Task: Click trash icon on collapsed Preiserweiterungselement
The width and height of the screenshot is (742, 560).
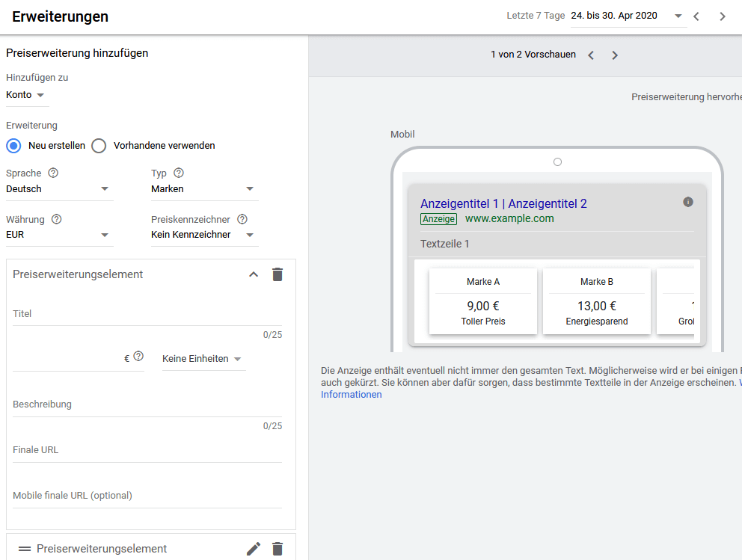Action: tap(278, 549)
